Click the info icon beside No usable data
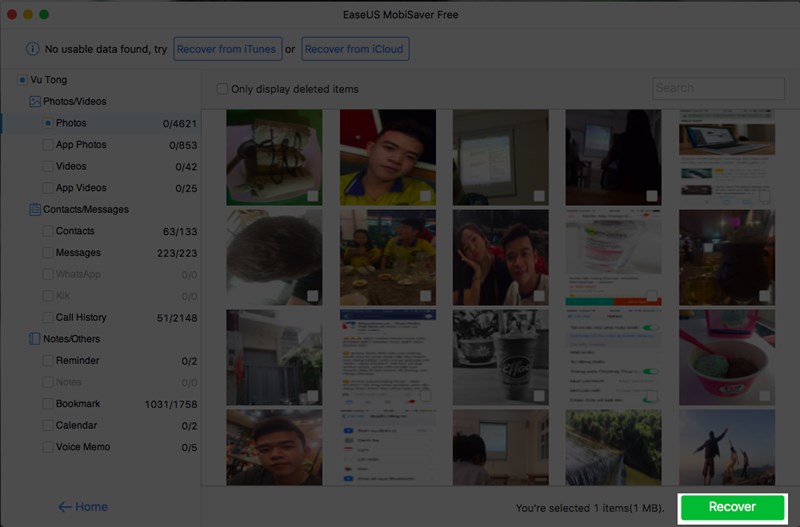 point(33,49)
